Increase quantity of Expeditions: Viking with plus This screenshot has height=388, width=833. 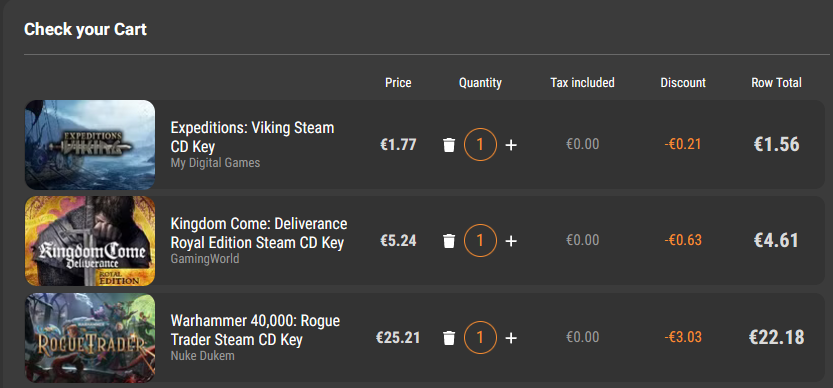pyautogui.click(x=511, y=145)
